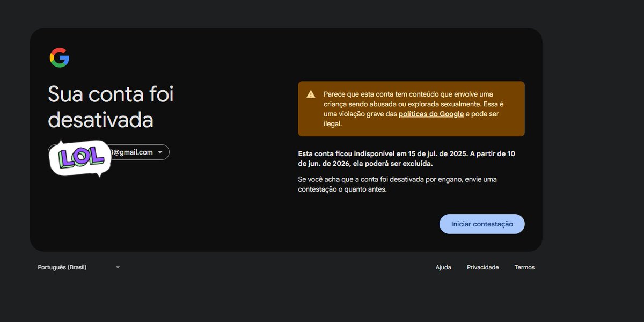Open the políticas do Google link

click(x=431, y=114)
